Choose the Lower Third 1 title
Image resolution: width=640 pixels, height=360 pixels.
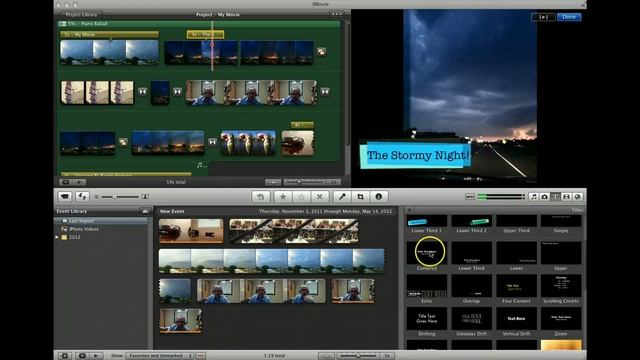(427, 224)
